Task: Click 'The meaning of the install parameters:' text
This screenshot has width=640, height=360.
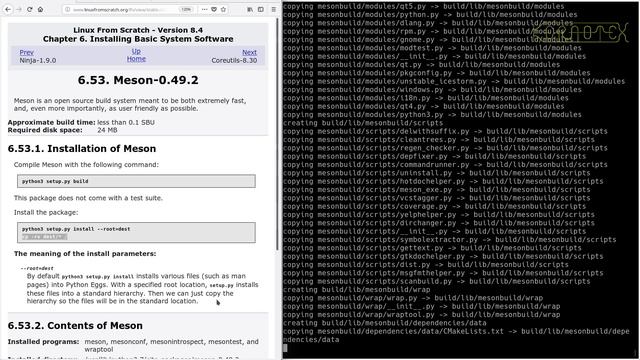Action: (85, 254)
